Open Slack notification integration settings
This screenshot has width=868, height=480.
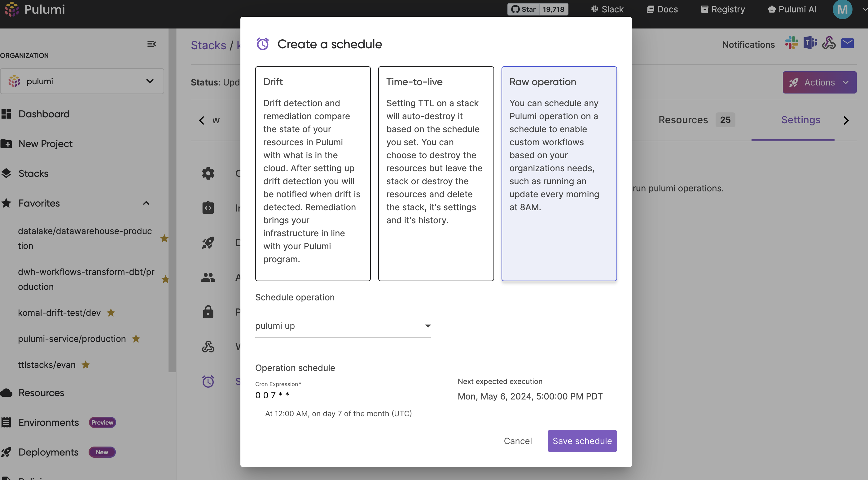click(x=791, y=43)
